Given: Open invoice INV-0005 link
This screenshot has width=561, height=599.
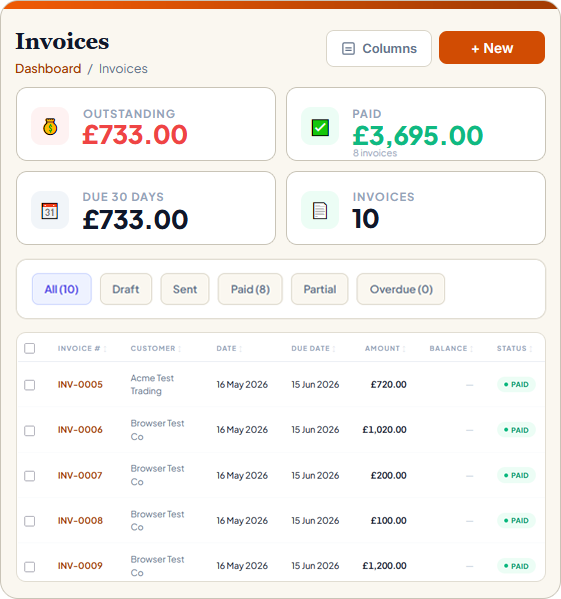Looking at the screenshot, I should (x=80, y=384).
